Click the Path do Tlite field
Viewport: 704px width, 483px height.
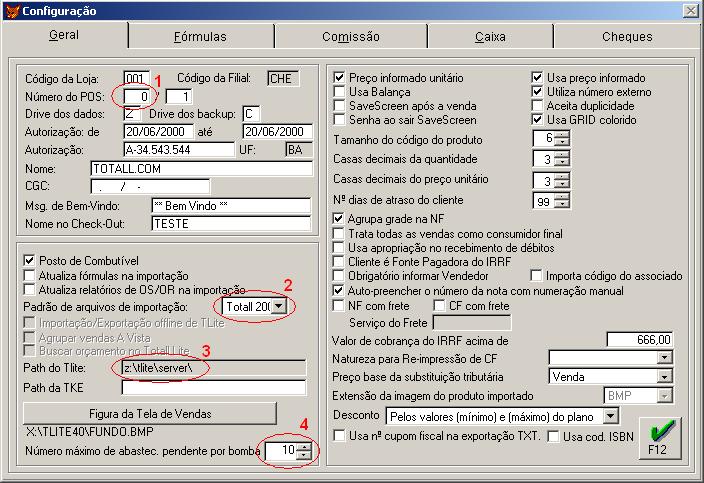point(214,368)
